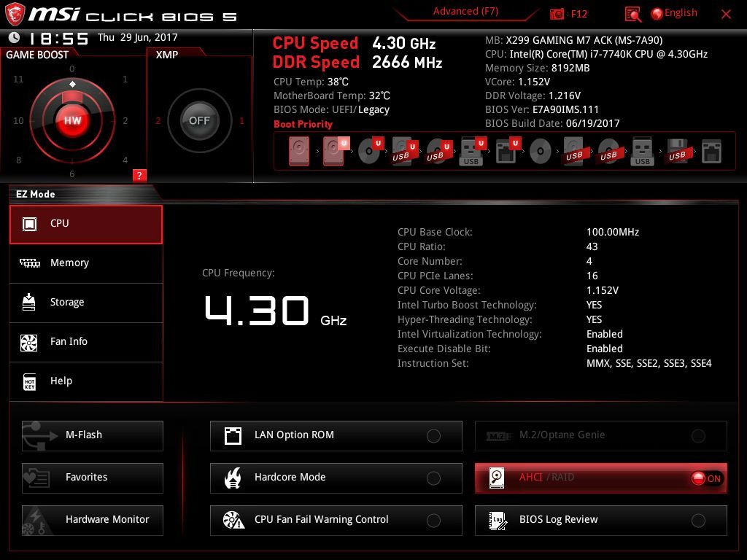Click the clock icon beside the time

coord(15,37)
